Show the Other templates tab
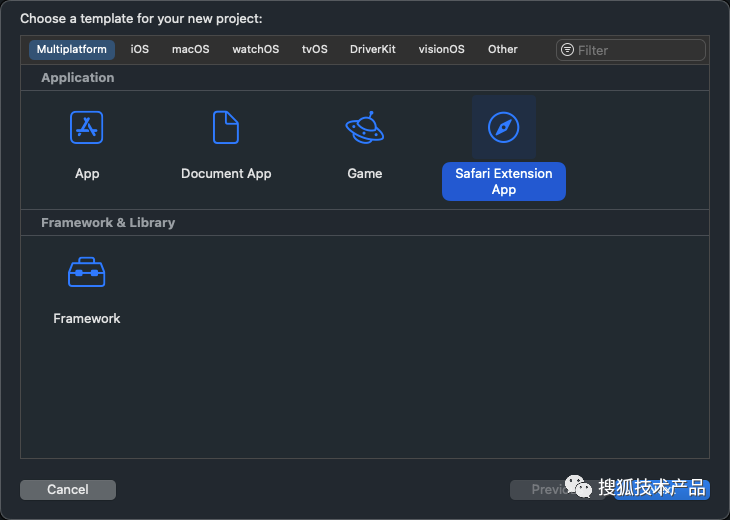 click(x=502, y=49)
